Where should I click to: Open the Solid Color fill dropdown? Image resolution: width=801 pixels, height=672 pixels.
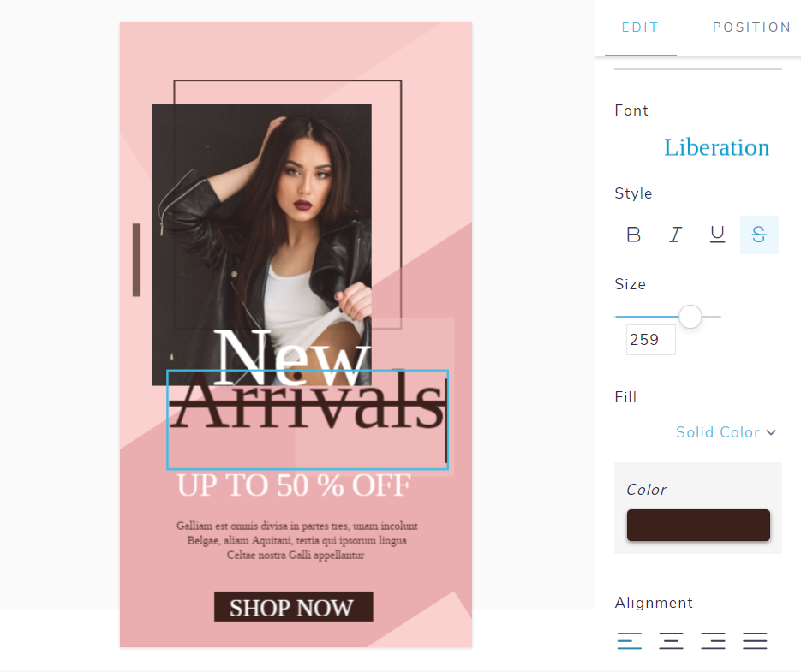tap(726, 432)
